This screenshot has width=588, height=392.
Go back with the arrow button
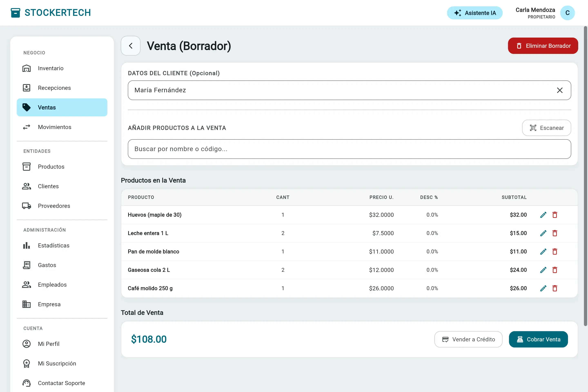pos(130,46)
